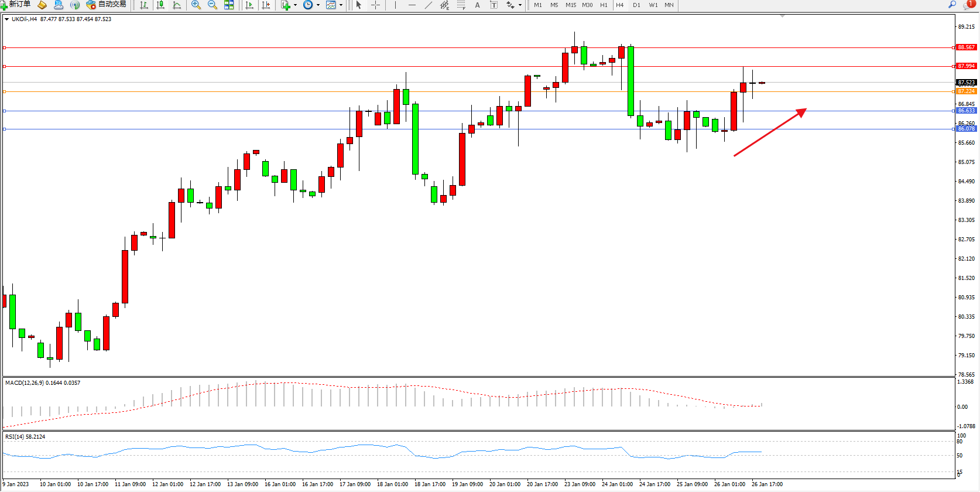Toggle the chart auto scroll button
The width and height of the screenshot is (980, 492).
(249, 5)
